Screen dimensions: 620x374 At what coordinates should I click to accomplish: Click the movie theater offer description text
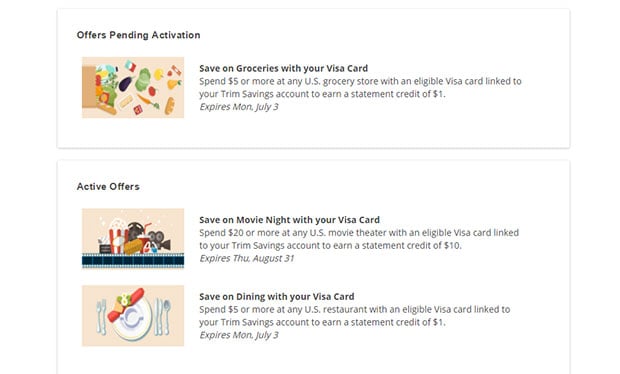pyautogui.click(x=359, y=239)
